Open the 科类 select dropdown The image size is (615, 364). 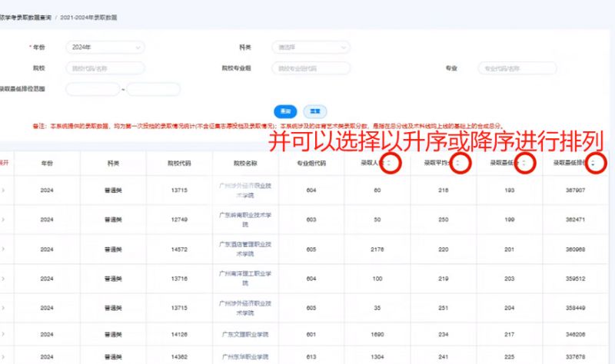coord(311,48)
